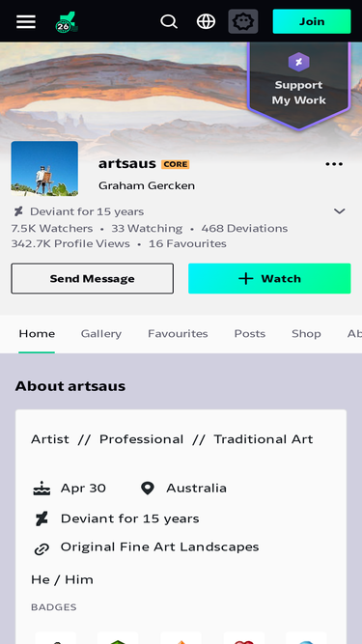Click the Support My Work badge
The height and width of the screenshot is (644, 362).
pyautogui.click(x=299, y=85)
